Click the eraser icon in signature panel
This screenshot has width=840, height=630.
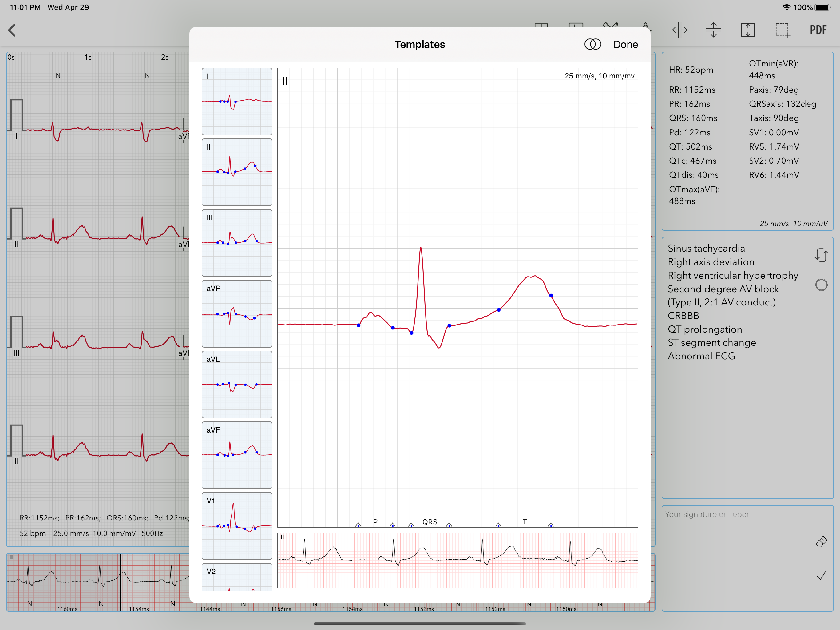pos(821,542)
